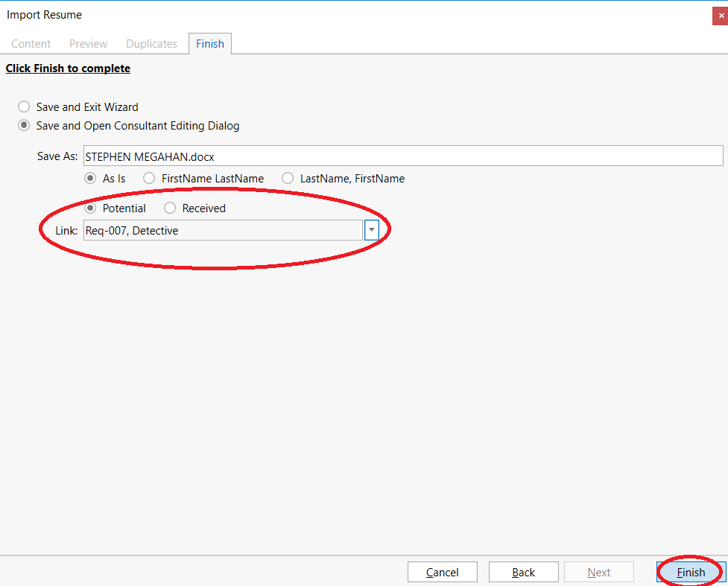Go Back to the previous step

[x=523, y=572]
